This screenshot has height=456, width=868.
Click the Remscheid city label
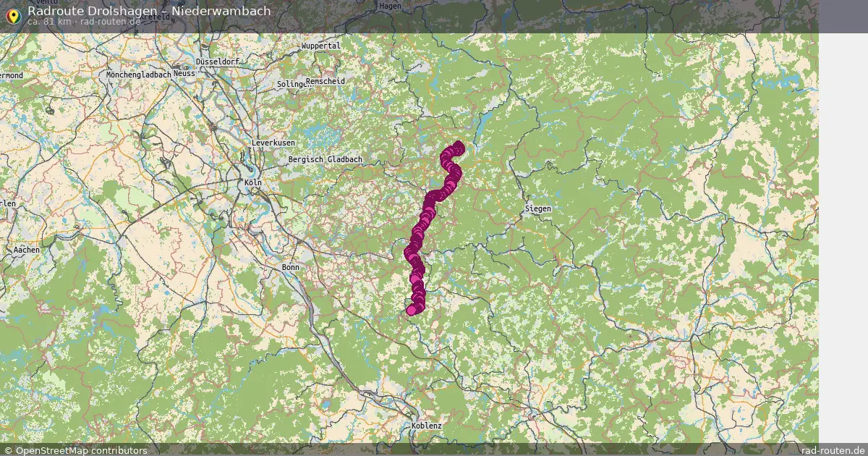point(325,81)
